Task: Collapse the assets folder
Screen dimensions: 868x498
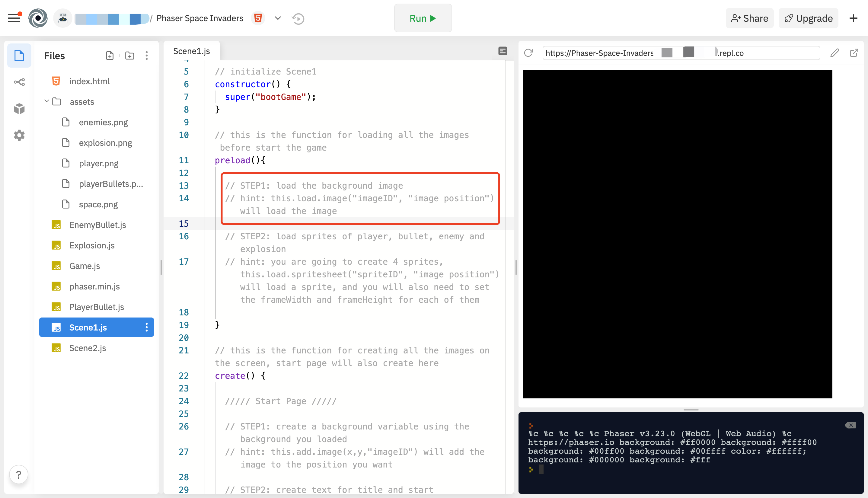Action: point(46,101)
